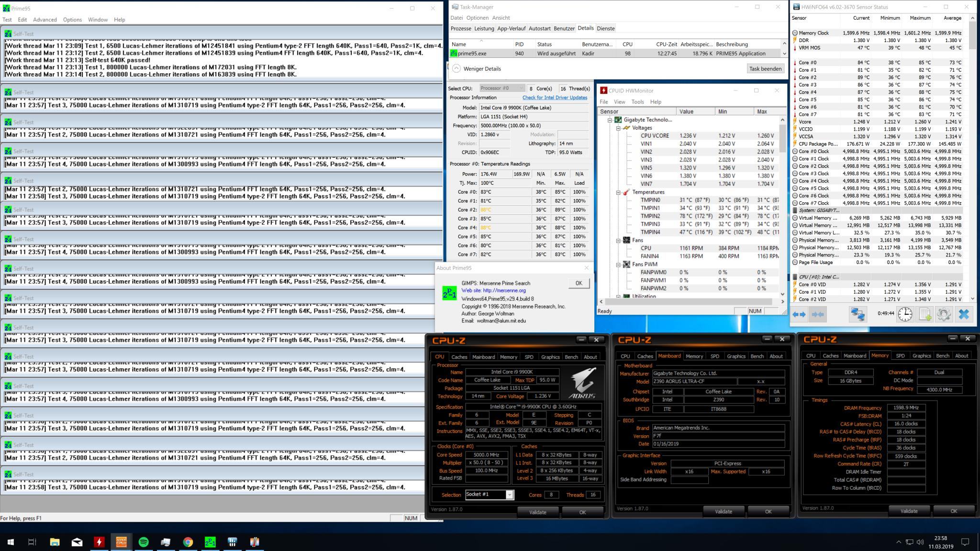Open Task View on the taskbar

(x=32, y=542)
